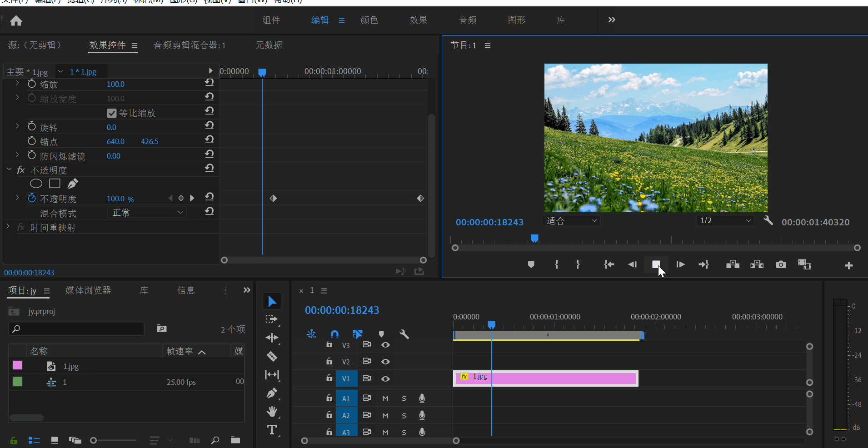Uncheck the uniform scale checkbox

click(112, 113)
